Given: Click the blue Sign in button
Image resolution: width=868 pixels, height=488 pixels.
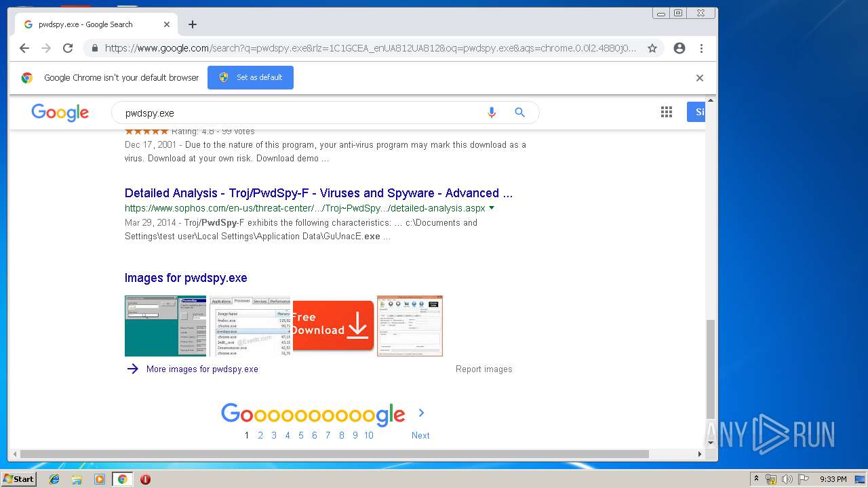Looking at the screenshot, I should click(696, 113).
